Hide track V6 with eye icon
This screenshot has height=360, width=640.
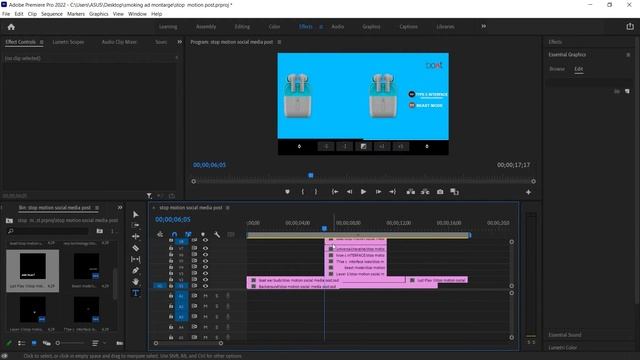205,254
